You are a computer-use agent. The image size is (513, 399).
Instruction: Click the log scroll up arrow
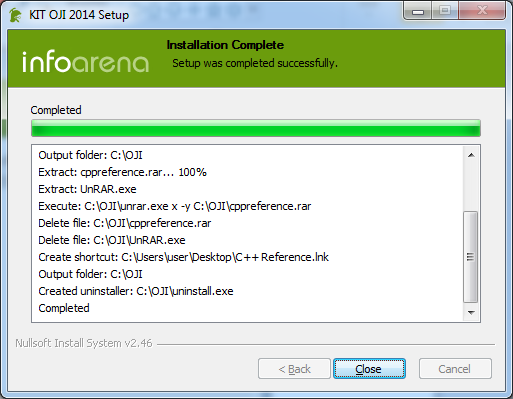[x=471, y=155]
